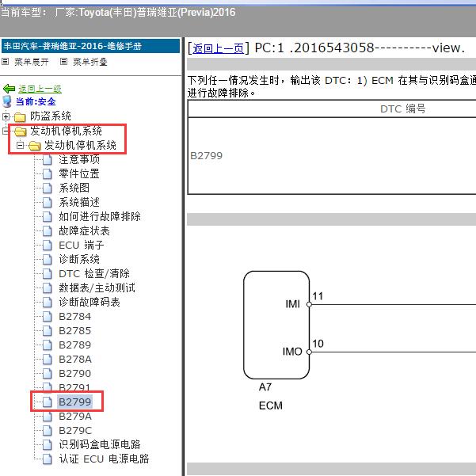Viewport: 476px width, 476px height.
Task: Open the 系统描述 page
Action: [79, 202]
